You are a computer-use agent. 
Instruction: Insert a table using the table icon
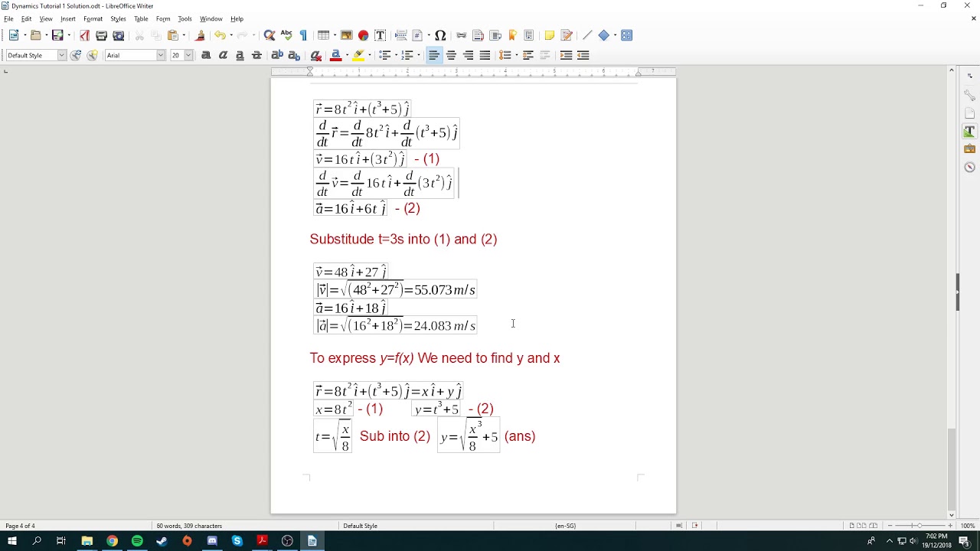point(323,35)
